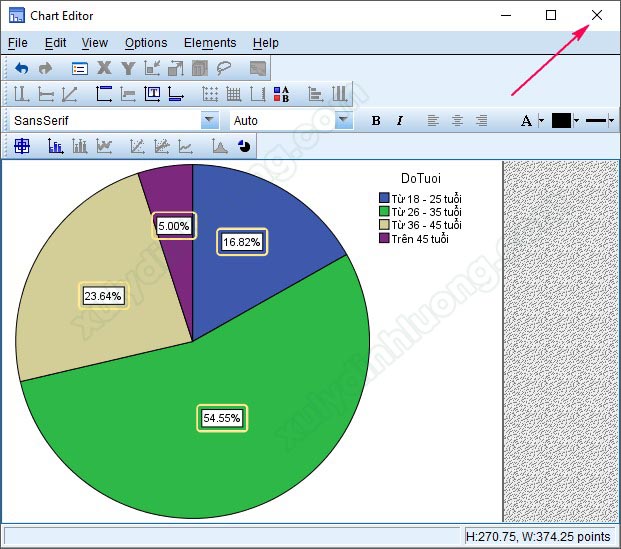
Task: Open the Options menu
Action: click(146, 43)
